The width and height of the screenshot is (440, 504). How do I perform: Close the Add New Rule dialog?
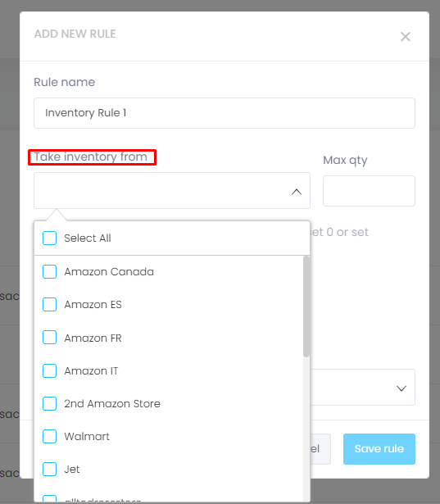coord(406,37)
